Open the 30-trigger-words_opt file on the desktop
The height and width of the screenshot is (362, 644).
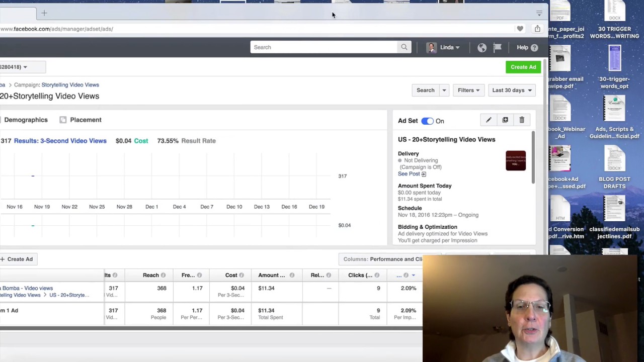tap(614, 67)
